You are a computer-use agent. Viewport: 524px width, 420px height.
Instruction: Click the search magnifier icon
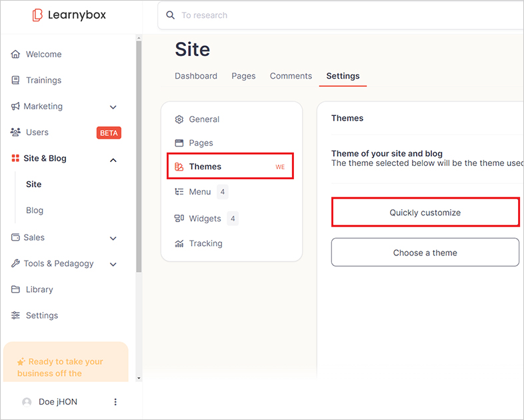point(171,15)
